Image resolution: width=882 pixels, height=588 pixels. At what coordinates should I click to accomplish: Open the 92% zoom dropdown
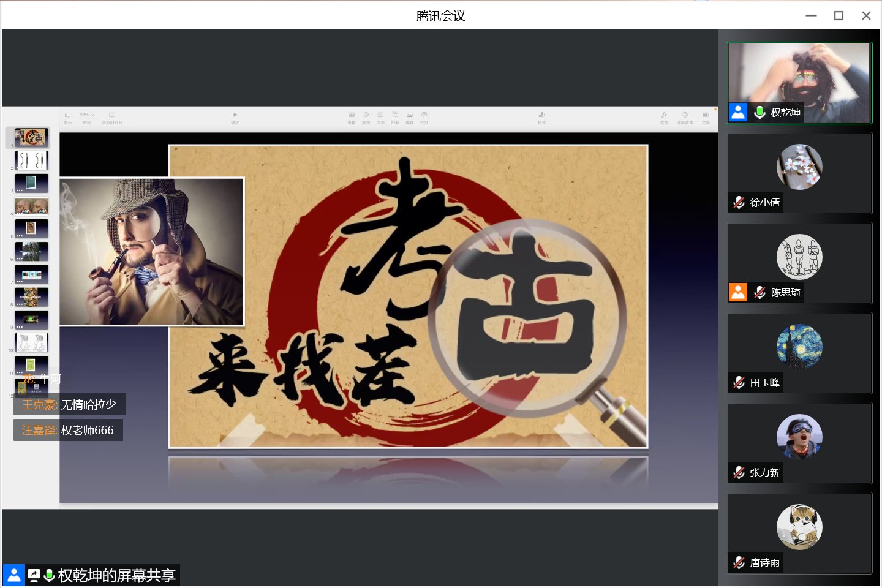point(86,115)
